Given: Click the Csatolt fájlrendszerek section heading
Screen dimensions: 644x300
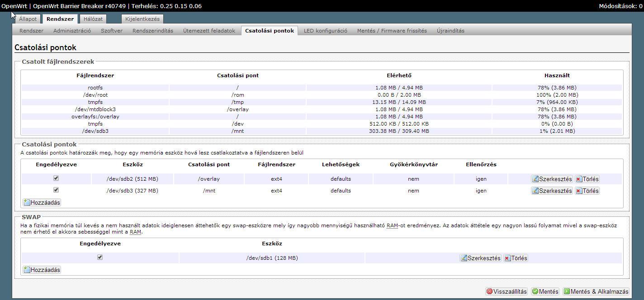Looking at the screenshot, I should tap(58, 61).
